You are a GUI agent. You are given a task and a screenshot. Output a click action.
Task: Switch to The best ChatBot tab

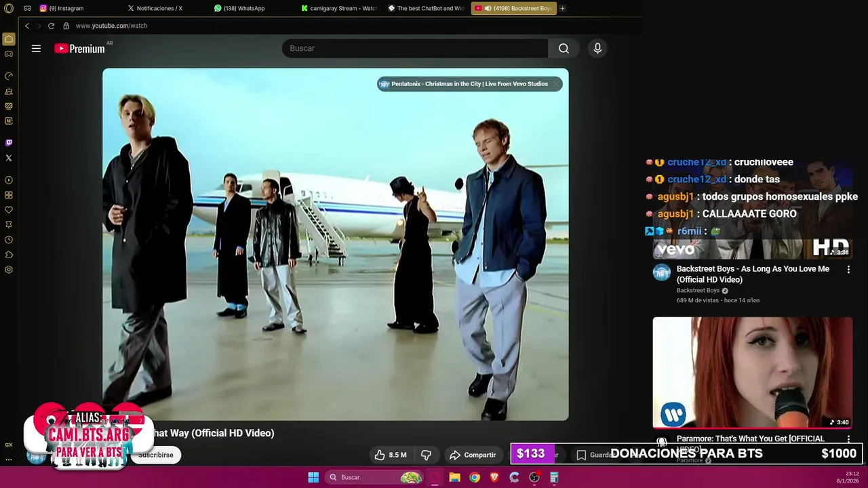(426, 8)
